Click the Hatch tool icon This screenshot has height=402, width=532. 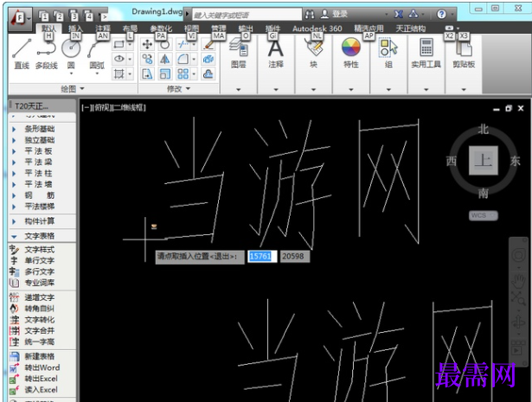[x=119, y=73]
